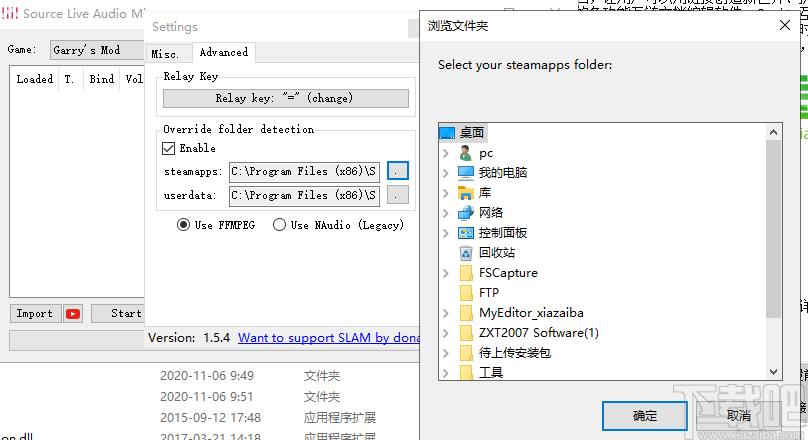This screenshot has height=440, width=808.
Task: Click the folder tree scrollbar down arrow
Action: click(773, 371)
